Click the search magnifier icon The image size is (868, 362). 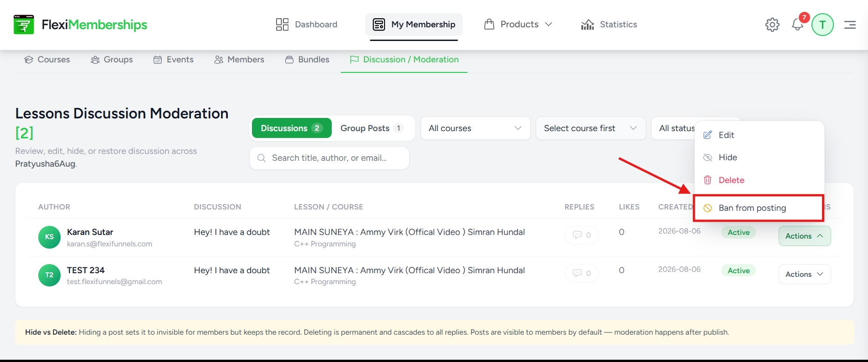tap(262, 158)
